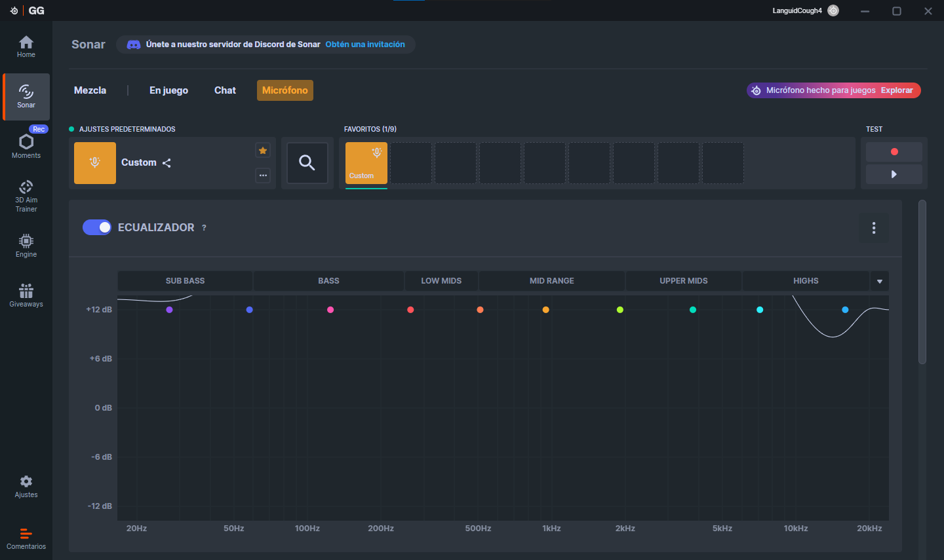
Task: Toggle the Ecualizador switch off
Action: (x=97, y=227)
